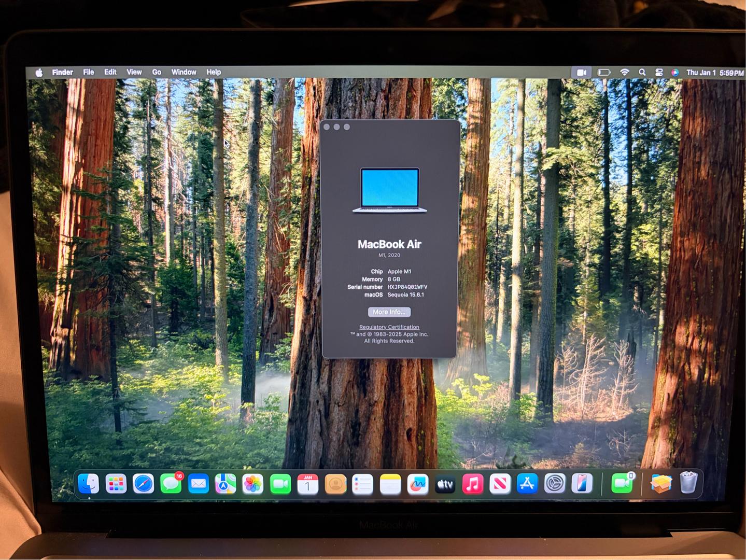Open the Maps app in the Dock

click(226, 484)
